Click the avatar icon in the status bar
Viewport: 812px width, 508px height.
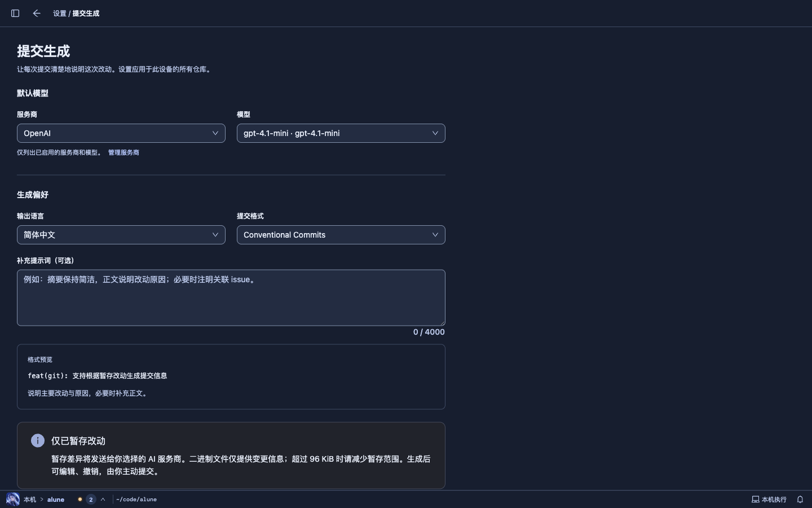tap(12, 500)
